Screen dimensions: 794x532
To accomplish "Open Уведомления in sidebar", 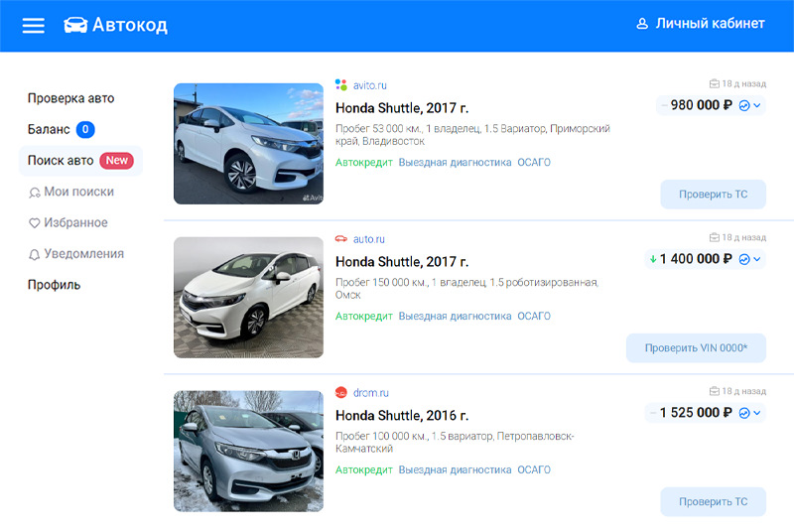I will pos(84,254).
